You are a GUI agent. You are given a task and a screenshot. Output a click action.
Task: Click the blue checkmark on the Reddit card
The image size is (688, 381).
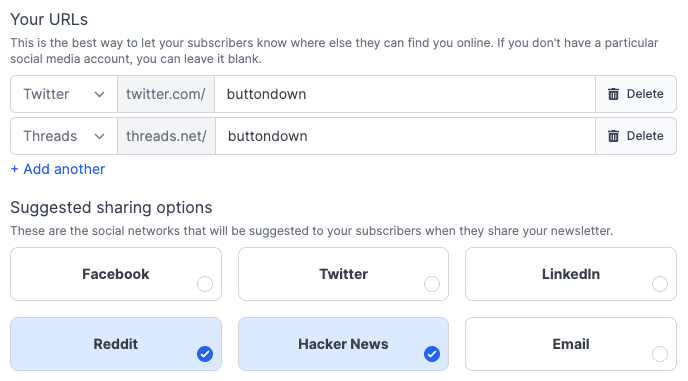point(205,354)
